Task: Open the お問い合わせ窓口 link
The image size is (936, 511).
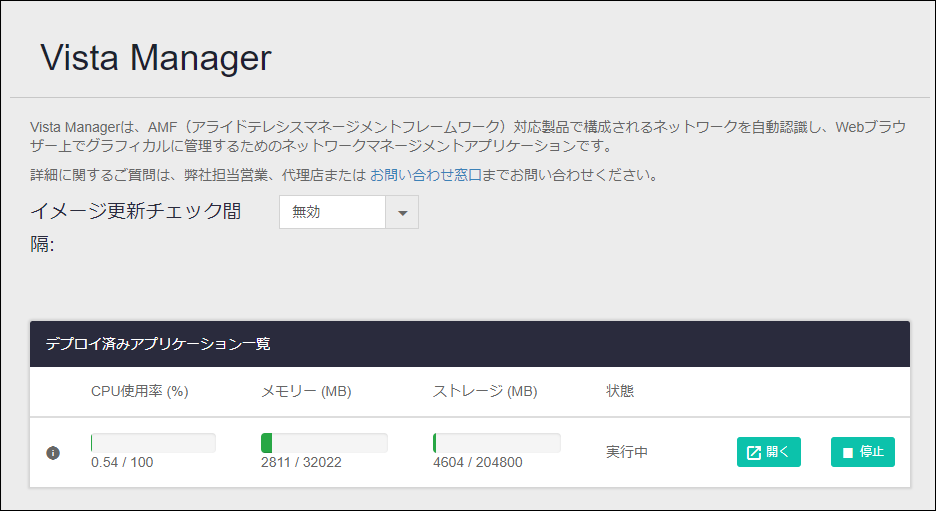Action: [426, 175]
